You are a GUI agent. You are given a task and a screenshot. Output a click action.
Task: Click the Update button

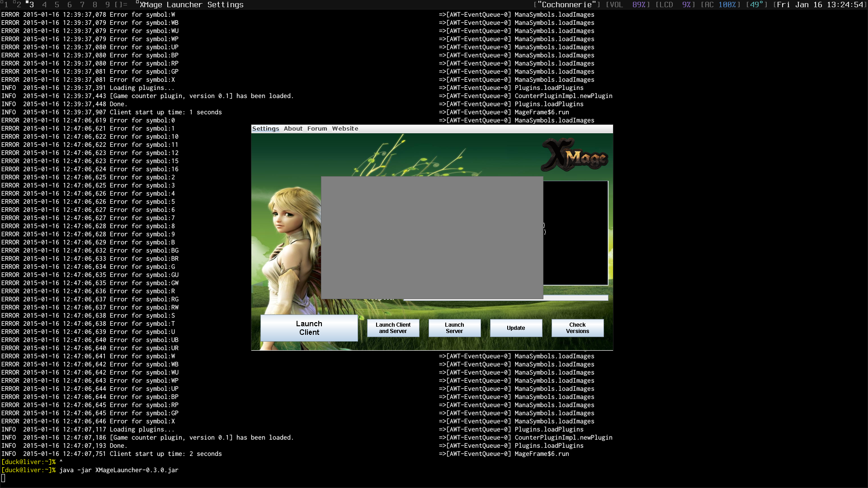coord(516,328)
